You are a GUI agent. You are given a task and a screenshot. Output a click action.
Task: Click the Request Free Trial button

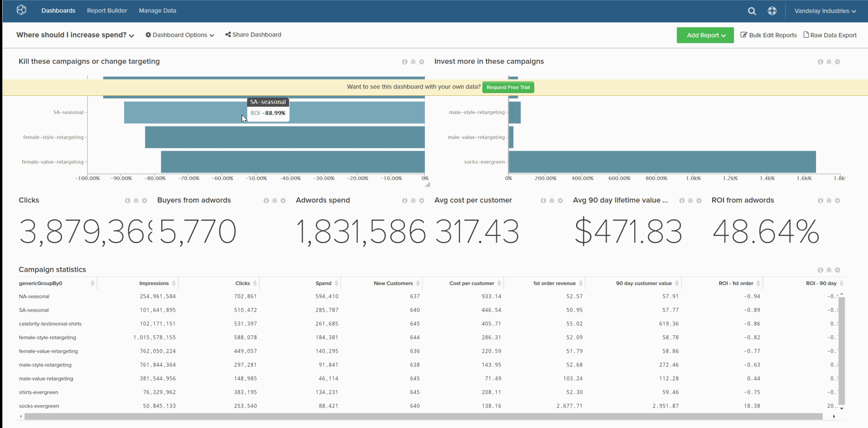coord(508,87)
